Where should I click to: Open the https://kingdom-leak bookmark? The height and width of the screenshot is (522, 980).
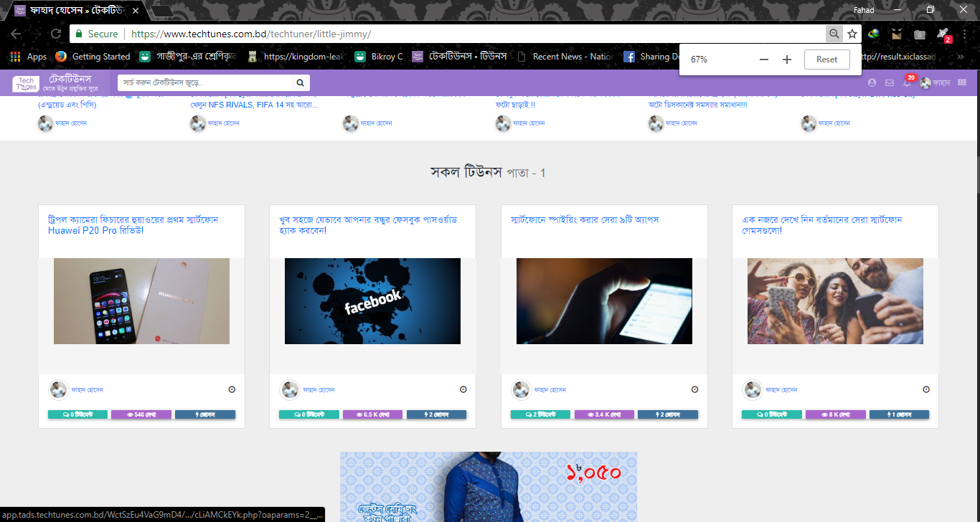296,57
